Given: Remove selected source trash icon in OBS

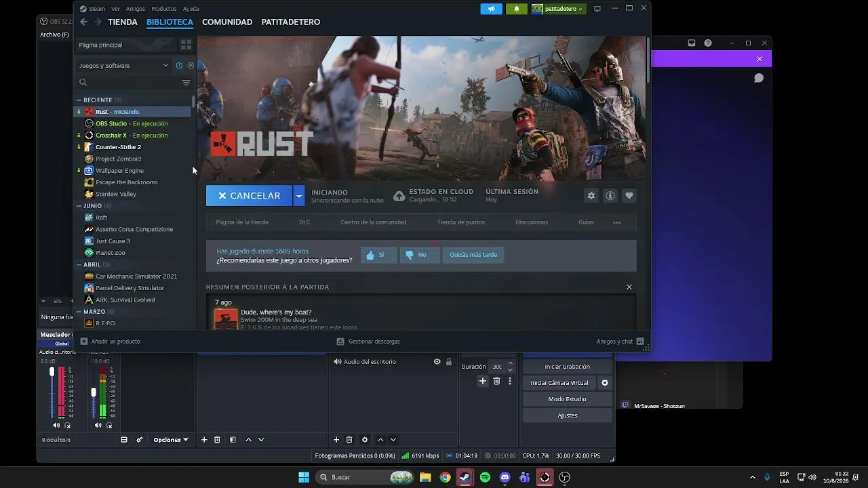Looking at the screenshot, I should 349,440.
